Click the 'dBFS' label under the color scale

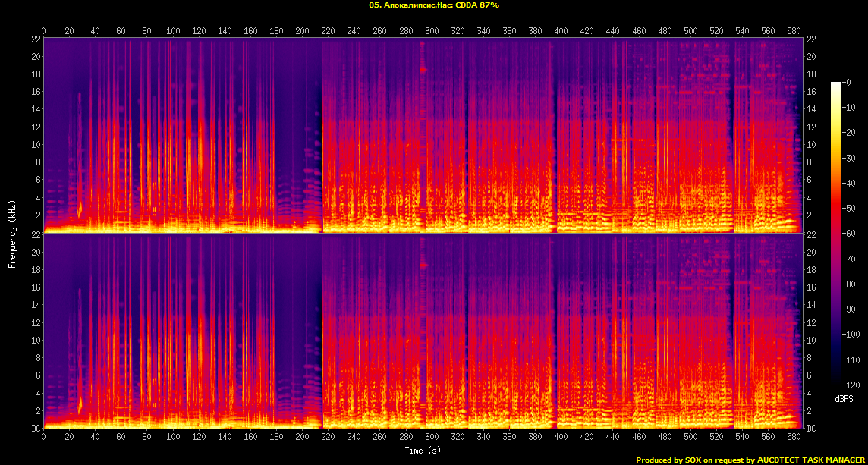[x=844, y=398]
